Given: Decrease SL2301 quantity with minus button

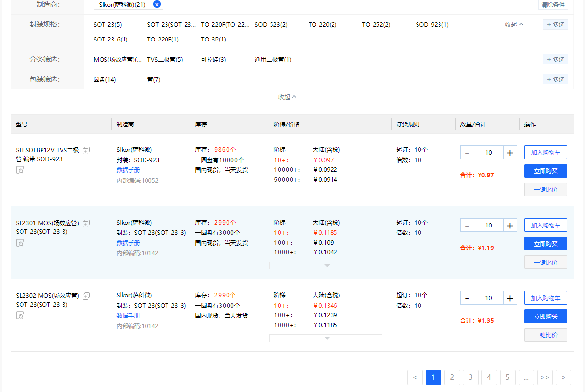Looking at the screenshot, I should (x=467, y=226).
